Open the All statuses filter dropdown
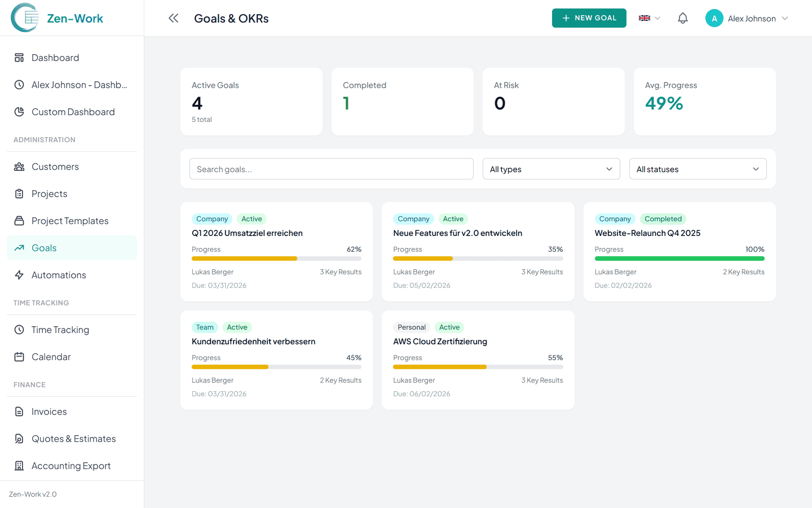 [698, 169]
